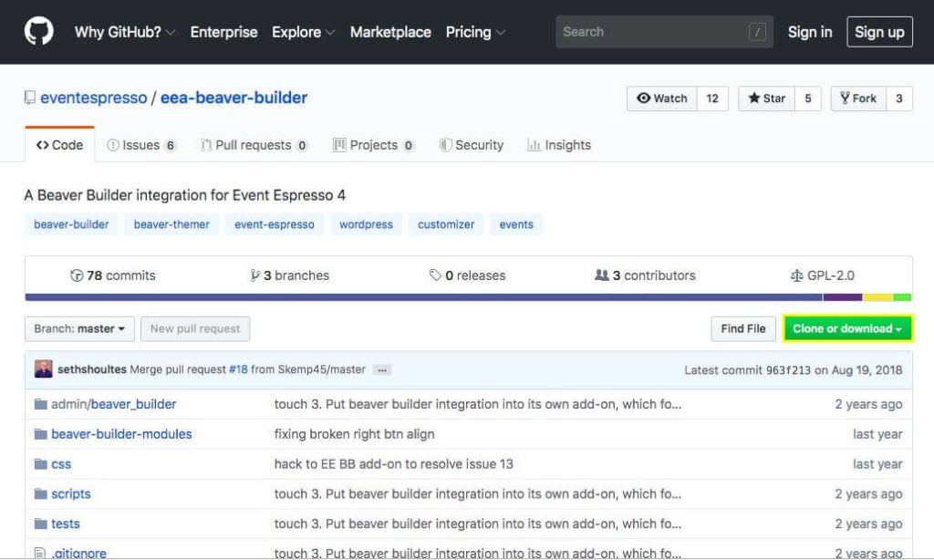
Task: Click the releases tag icon
Action: click(x=435, y=275)
